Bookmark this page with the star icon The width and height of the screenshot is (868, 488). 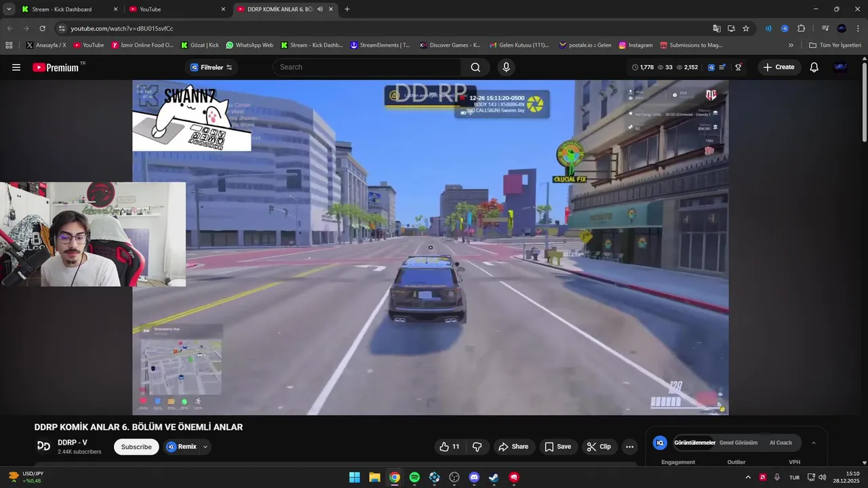tap(746, 28)
